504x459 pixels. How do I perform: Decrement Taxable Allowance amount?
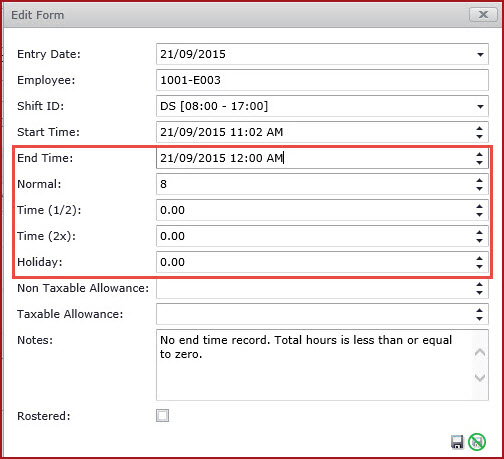479,318
